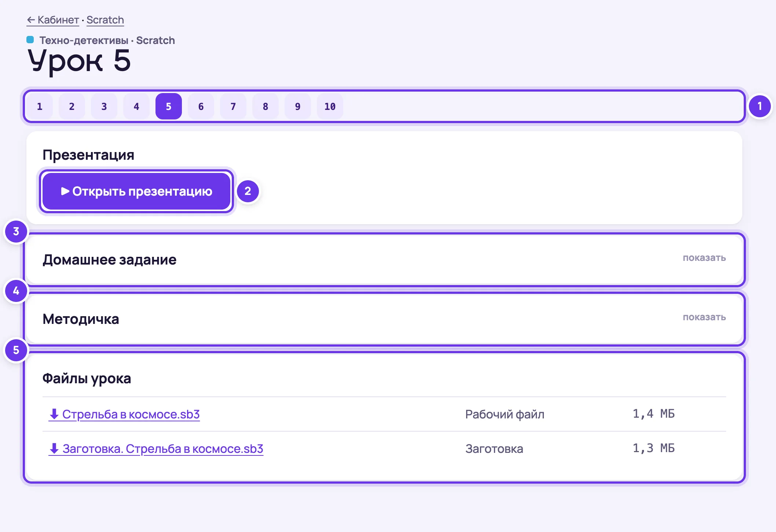Image resolution: width=776 pixels, height=532 pixels.
Task: Switch to lesson 2 tab
Action: pyautogui.click(x=72, y=106)
